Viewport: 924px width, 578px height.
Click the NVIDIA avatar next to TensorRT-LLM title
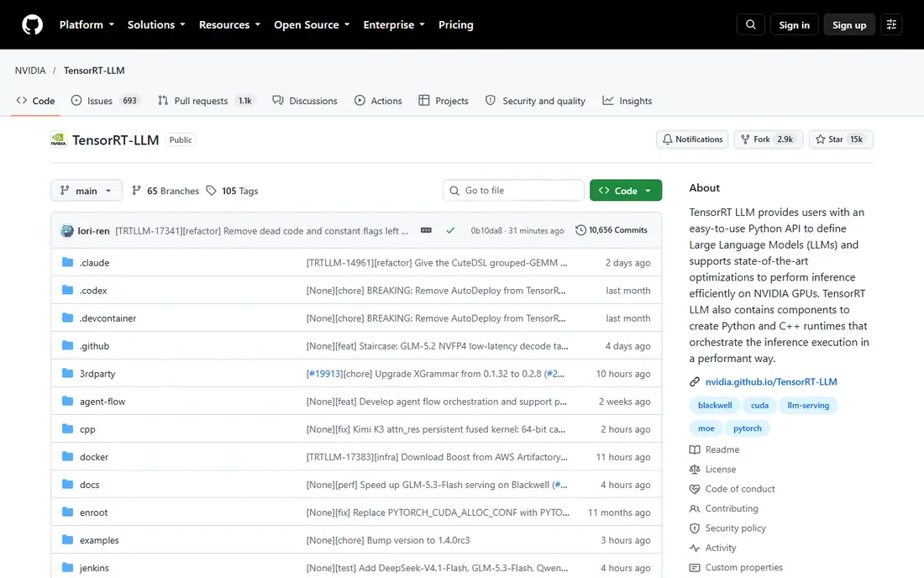coord(58,139)
